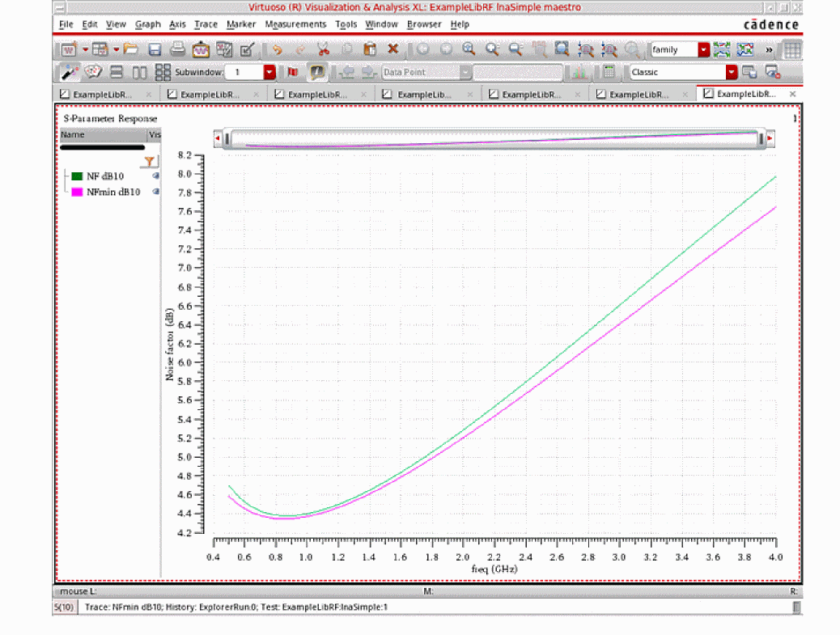840x635 pixels.
Task: Open the calculator icon in toolbar
Action: click(609, 72)
